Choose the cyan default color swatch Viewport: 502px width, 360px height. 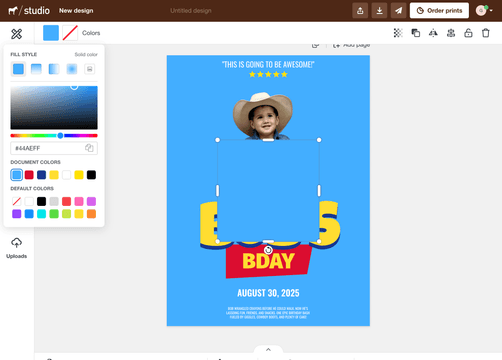[41, 214]
